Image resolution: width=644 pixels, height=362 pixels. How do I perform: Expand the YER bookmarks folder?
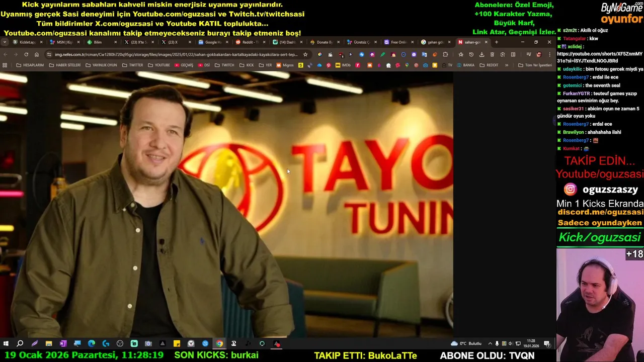265,65
